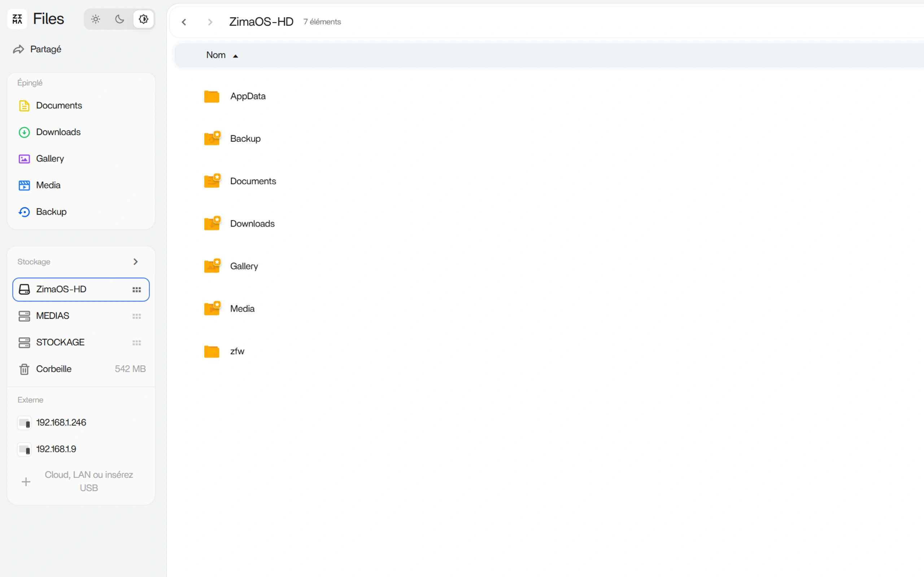Open pinned Media in sidebar
The image size is (924, 577).
click(81, 185)
